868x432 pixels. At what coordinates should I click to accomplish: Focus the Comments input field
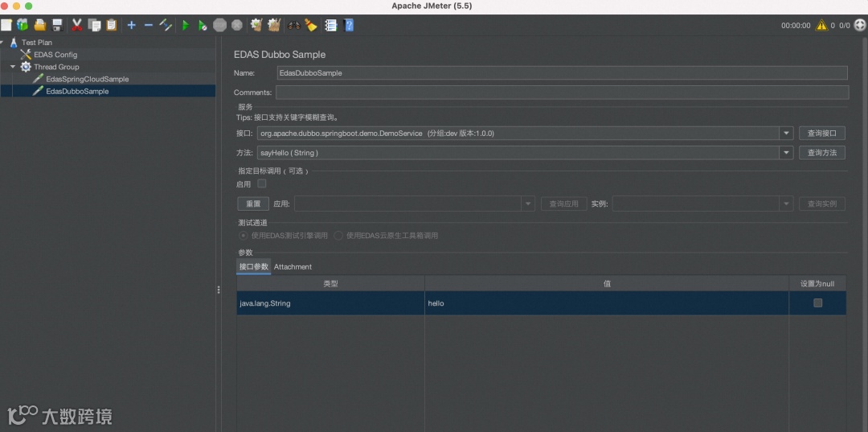(562, 92)
